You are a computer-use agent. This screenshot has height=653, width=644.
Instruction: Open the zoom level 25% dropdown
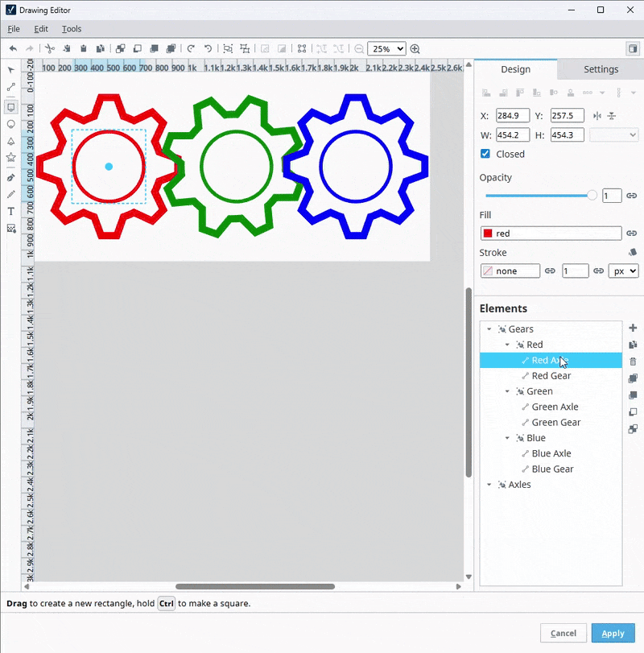386,49
